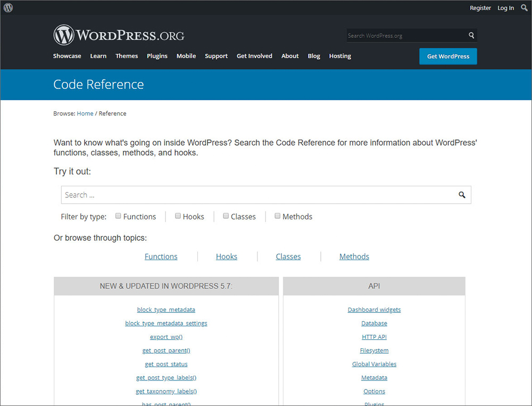Open the get_taxonomy_labels() link
The width and height of the screenshot is (532, 406).
coord(166,391)
